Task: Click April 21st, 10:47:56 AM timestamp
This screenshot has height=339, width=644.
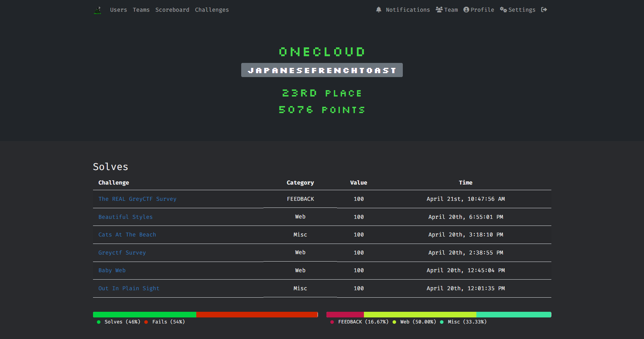Action: pyautogui.click(x=466, y=199)
